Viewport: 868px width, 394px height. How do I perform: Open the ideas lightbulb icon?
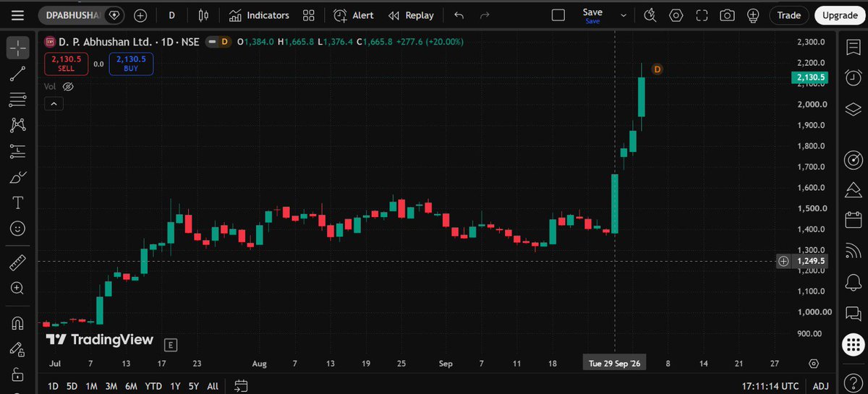752,15
